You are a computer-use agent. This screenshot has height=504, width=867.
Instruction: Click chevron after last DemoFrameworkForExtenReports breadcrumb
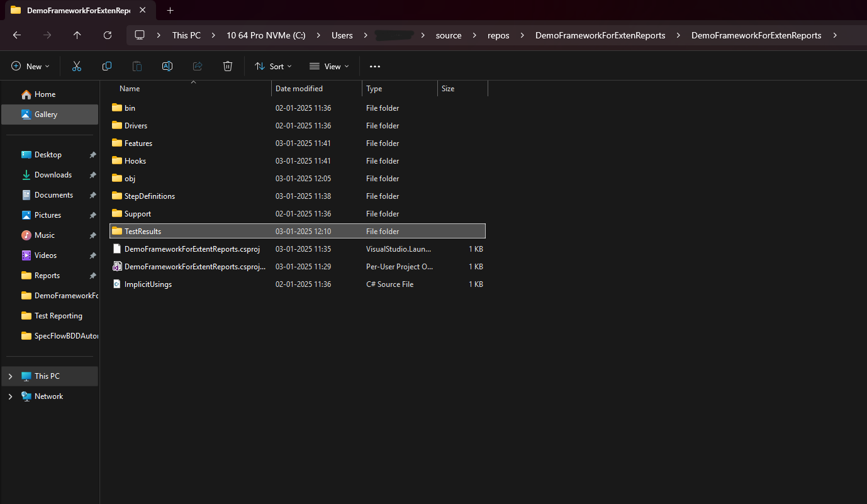point(835,35)
